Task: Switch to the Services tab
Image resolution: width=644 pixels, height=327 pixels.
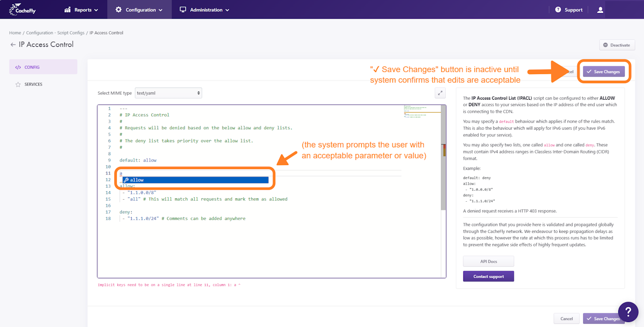Action: click(x=33, y=85)
